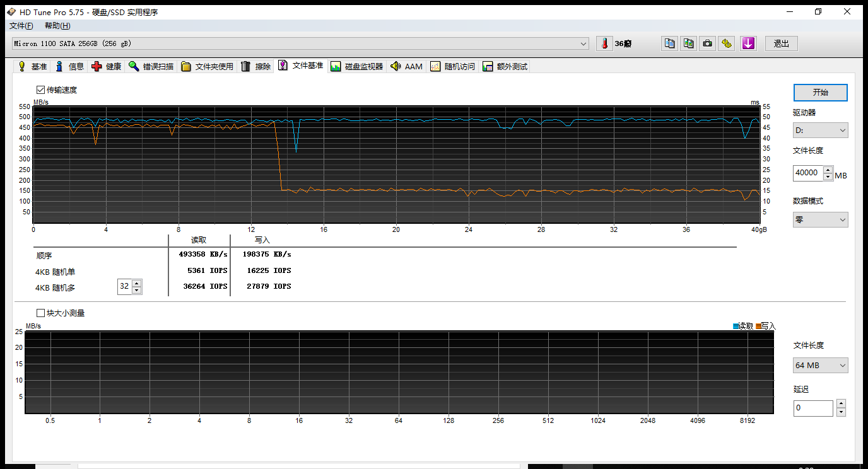Image resolution: width=868 pixels, height=469 pixels.
Task: Expand the 64 MB file length dropdown
Action: tap(820, 365)
